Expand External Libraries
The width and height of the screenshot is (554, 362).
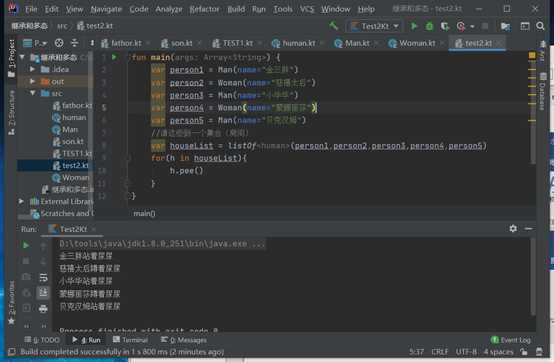21,201
